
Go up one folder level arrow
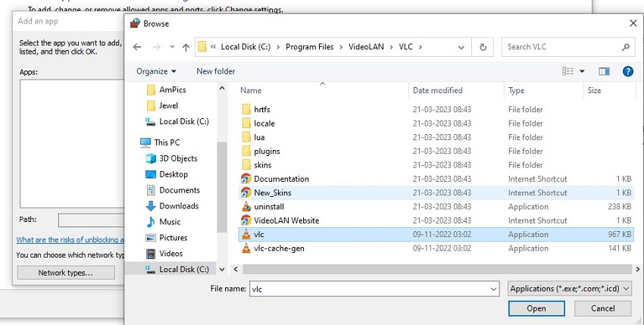[x=186, y=47]
